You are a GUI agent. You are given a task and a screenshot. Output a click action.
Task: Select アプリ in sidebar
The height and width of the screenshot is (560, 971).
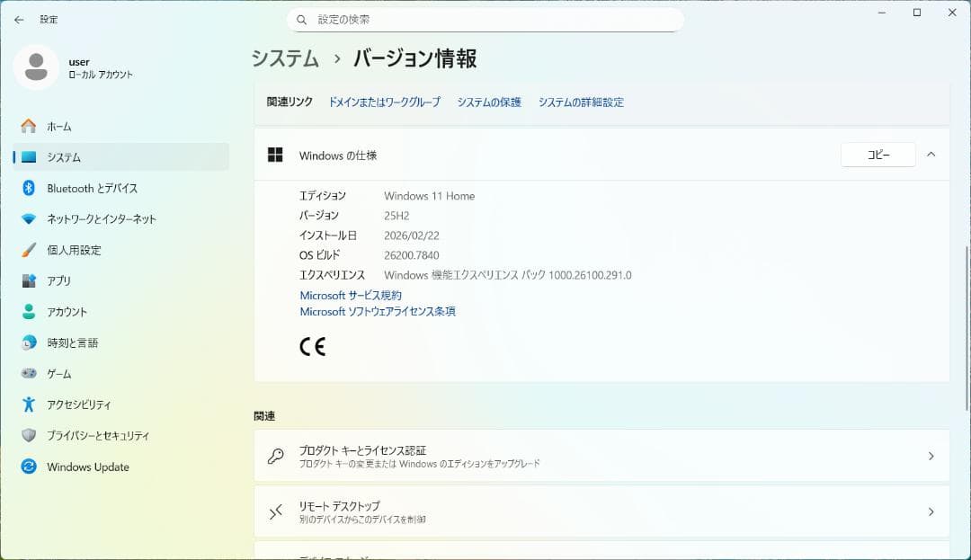[120, 281]
